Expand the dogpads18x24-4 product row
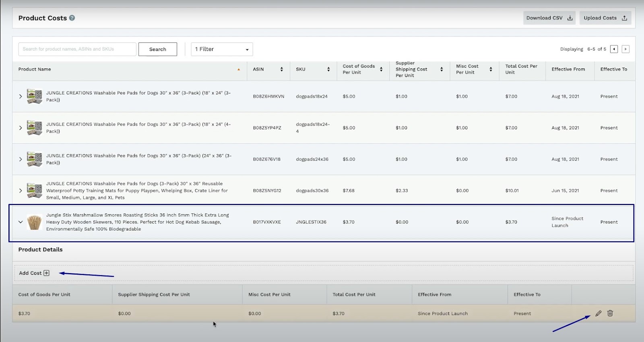The height and width of the screenshot is (342, 644). tap(21, 128)
